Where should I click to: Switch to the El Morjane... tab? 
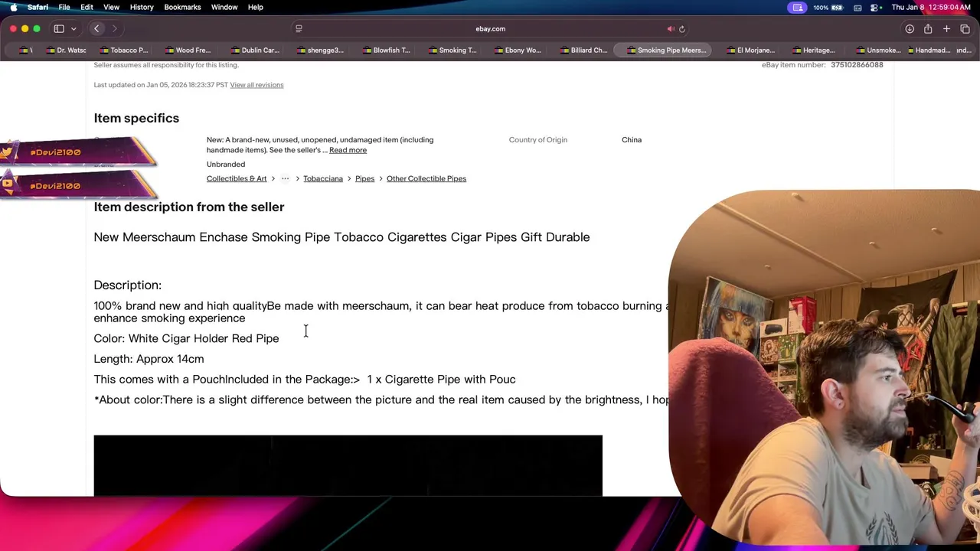coord(750,51)
